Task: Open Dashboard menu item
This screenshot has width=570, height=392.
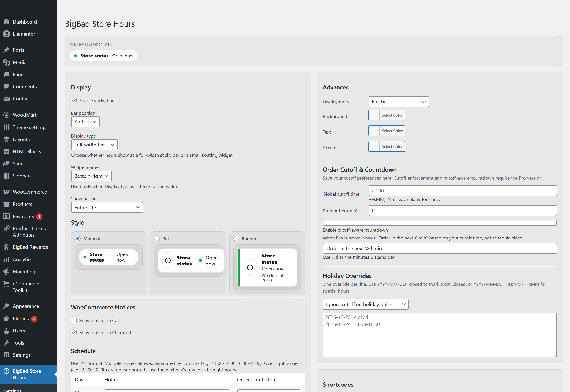Action: (x=28, y=22)
